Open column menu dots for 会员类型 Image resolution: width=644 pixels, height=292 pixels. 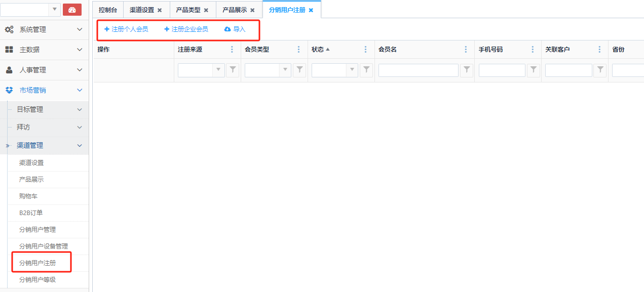coord(299,50)
